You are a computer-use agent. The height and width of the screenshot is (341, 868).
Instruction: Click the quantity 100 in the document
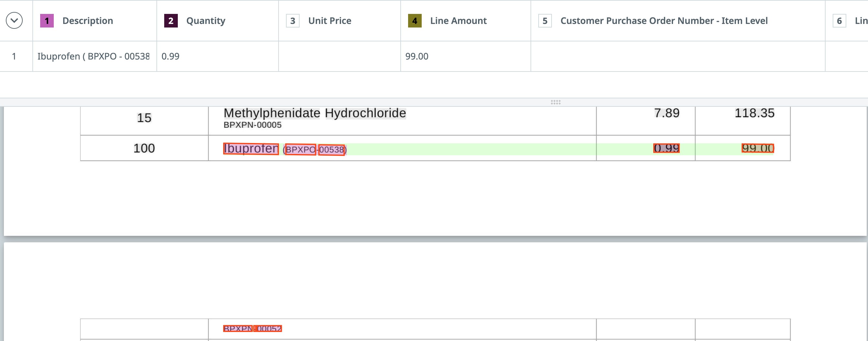coord(144,148)
